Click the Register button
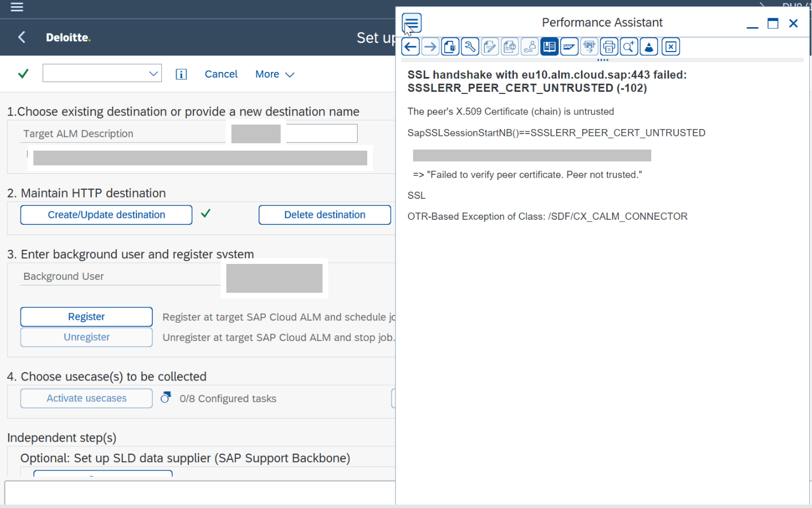The image size is (812, 508). (x=87, y=317)
